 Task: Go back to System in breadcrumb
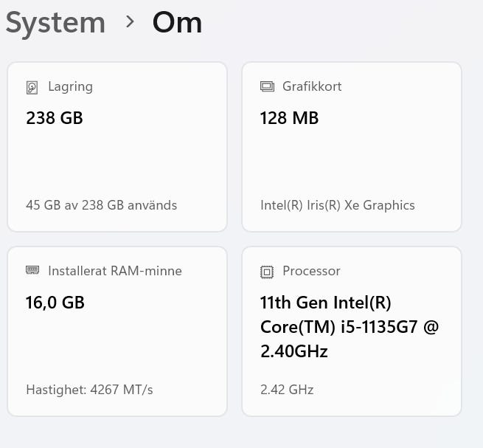pos(55,23)
